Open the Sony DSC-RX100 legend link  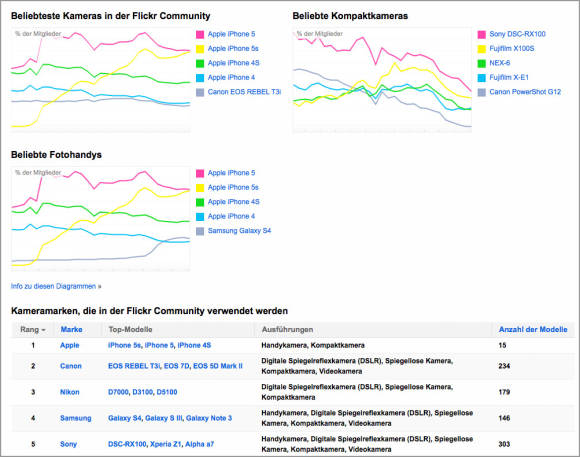click(517, 34)
